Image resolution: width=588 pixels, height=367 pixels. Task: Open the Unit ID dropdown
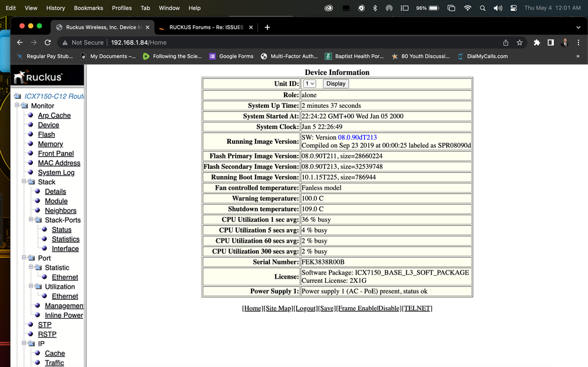click(309, 84)
